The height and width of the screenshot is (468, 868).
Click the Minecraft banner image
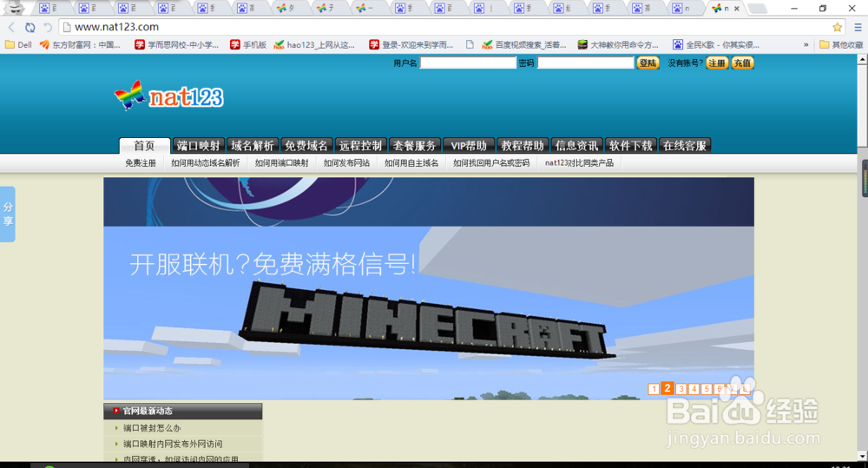pos(429,313)
